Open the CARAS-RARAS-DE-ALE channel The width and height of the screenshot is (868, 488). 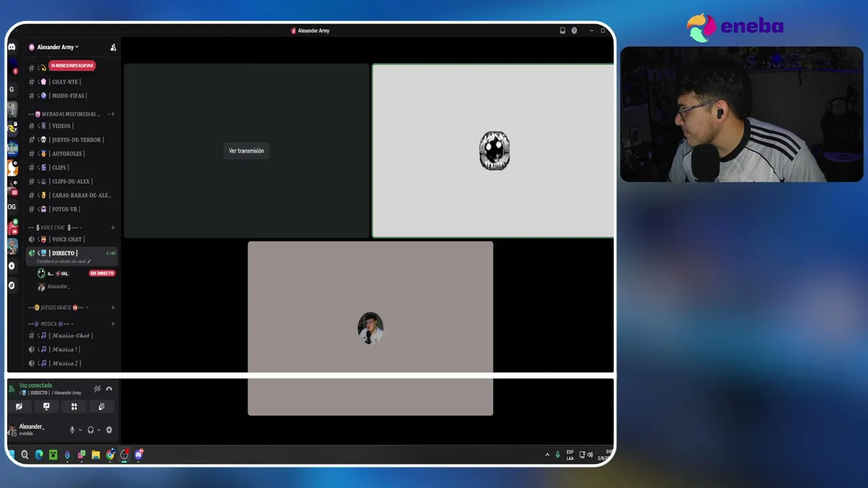click(73, 195)
